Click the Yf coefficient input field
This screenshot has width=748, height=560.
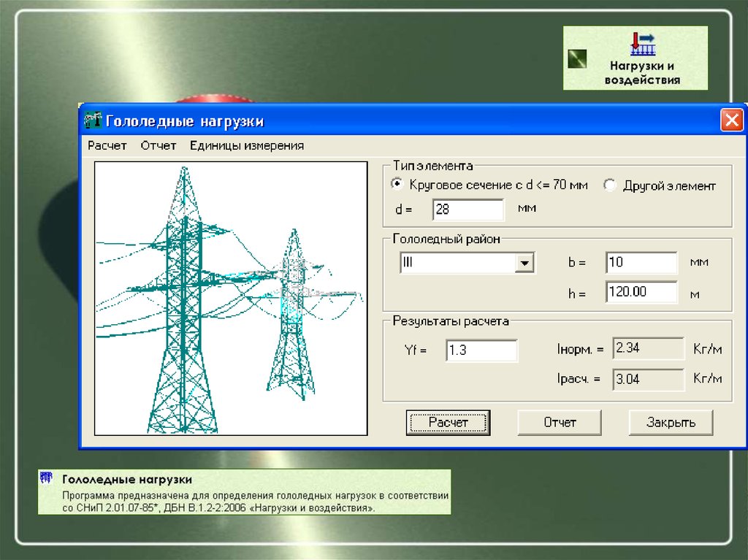click(x=481, y=350)
